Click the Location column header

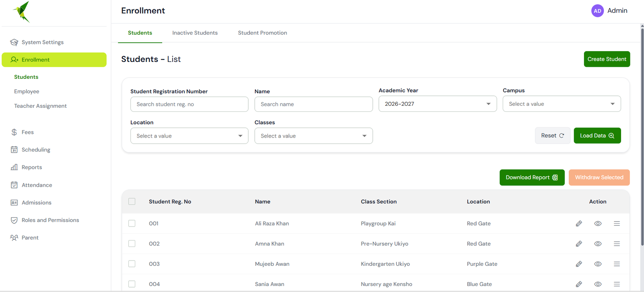(478, 202)
